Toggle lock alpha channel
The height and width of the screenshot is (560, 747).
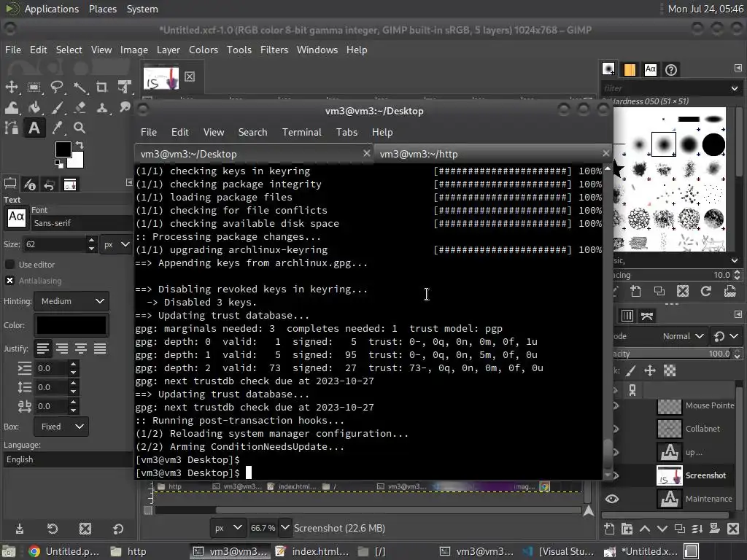670,371
